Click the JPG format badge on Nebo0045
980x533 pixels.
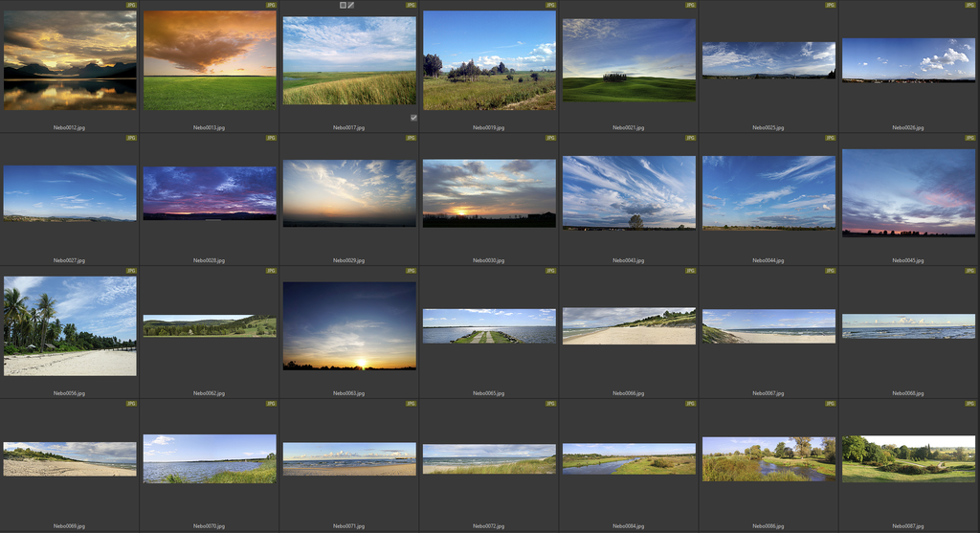point(970,138)
